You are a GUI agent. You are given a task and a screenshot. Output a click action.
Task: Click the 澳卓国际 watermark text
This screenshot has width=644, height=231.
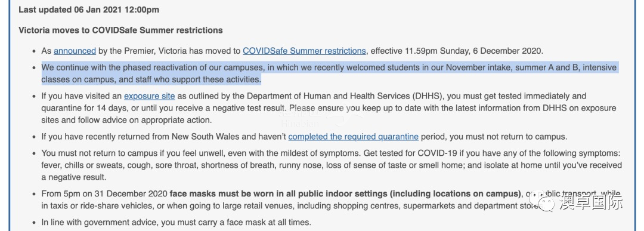[590, 202]
